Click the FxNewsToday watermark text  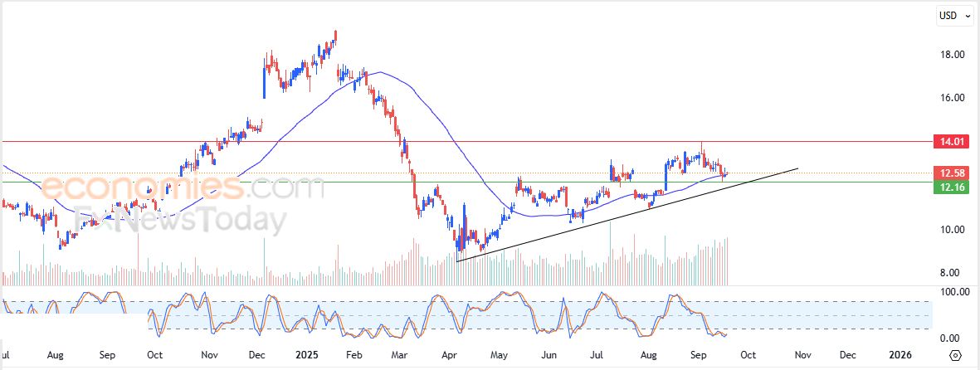[x=178, y=221]
